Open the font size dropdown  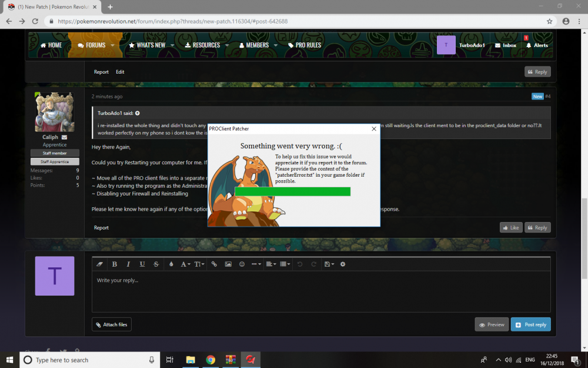(x=199, y=264)
